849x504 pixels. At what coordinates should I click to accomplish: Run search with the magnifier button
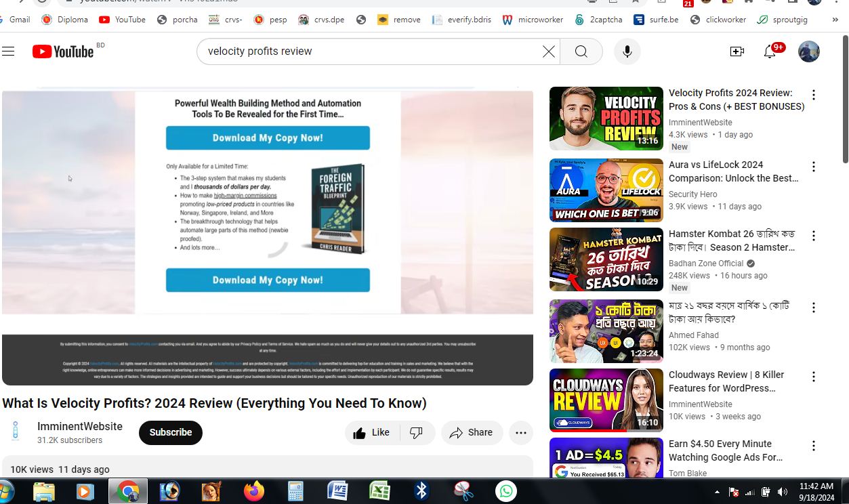point(581,51)
